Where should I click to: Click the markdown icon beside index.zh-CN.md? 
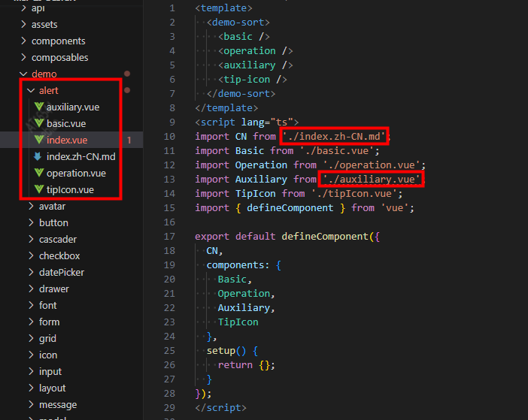[38, 156]
